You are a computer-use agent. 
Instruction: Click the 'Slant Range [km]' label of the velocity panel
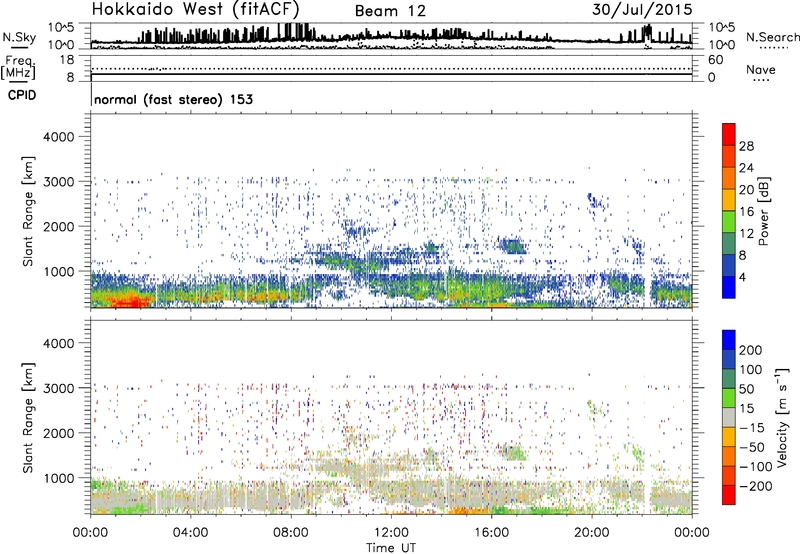tap(28, 418)
